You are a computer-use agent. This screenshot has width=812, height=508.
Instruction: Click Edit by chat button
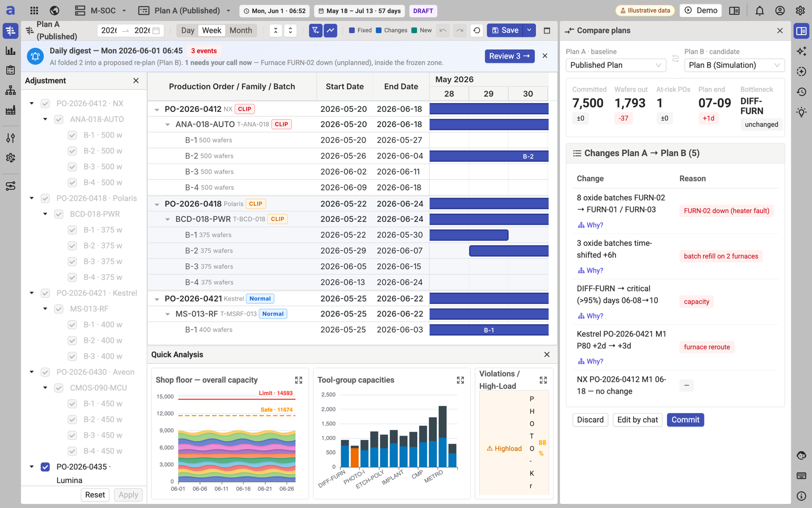coord(637,420)
